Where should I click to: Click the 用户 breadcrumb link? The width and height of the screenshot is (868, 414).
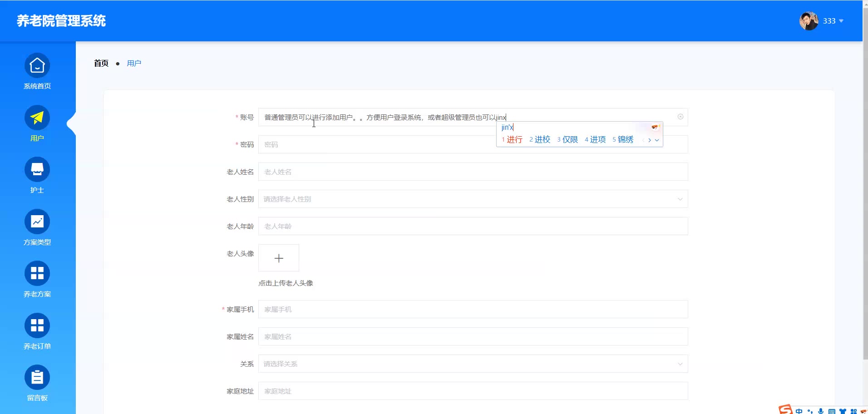[x=134, y=64]
